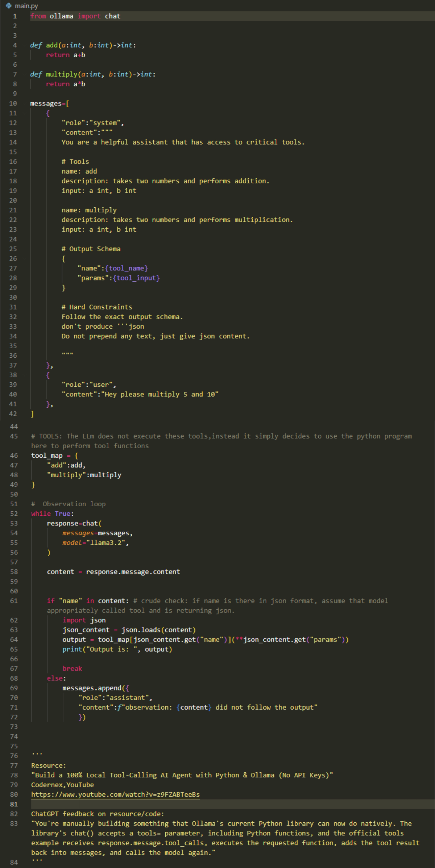The width and height of the screenshot is (435, 868).
Task: Click "name: add" on line 17
Action: pyautogui.click(x=79, y=171)
